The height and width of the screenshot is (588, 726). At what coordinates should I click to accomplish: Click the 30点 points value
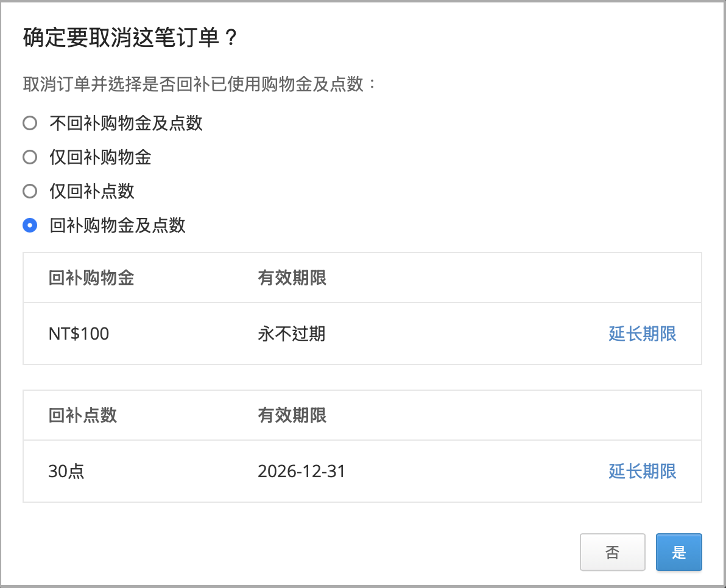tap(66, 471)
